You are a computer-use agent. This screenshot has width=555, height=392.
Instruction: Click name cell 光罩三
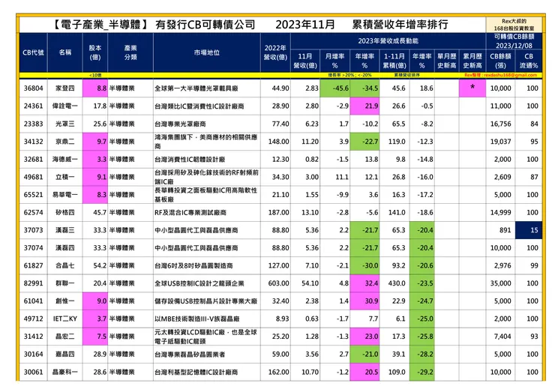64,124
